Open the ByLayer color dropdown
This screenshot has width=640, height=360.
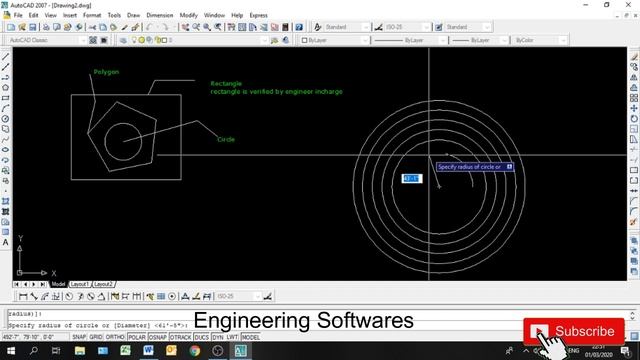(366, 40)
